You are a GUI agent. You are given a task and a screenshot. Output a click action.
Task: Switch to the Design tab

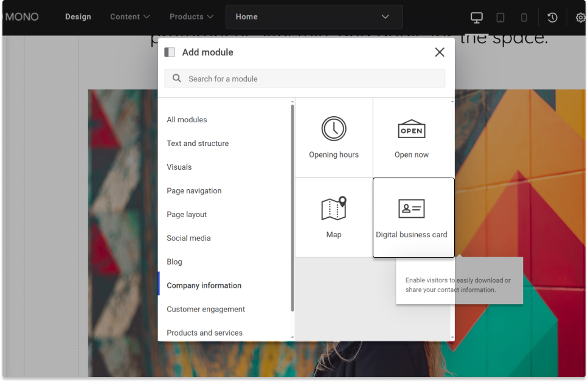(78, 16)
